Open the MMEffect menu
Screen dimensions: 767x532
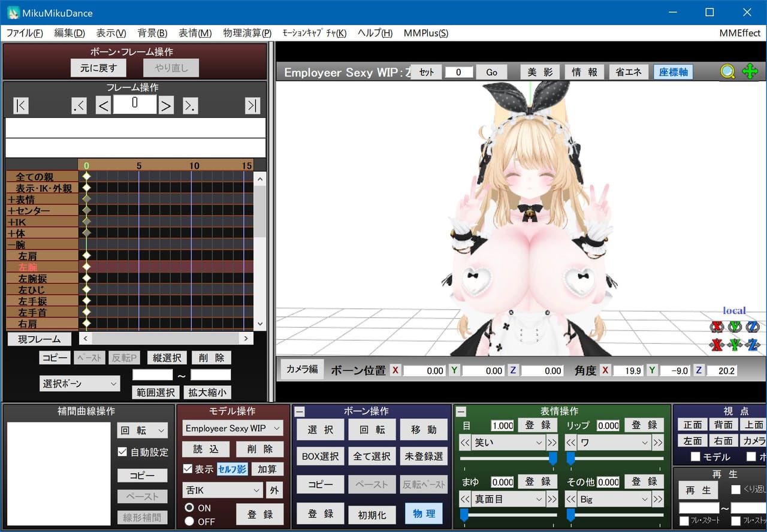[x=740, y=33]
